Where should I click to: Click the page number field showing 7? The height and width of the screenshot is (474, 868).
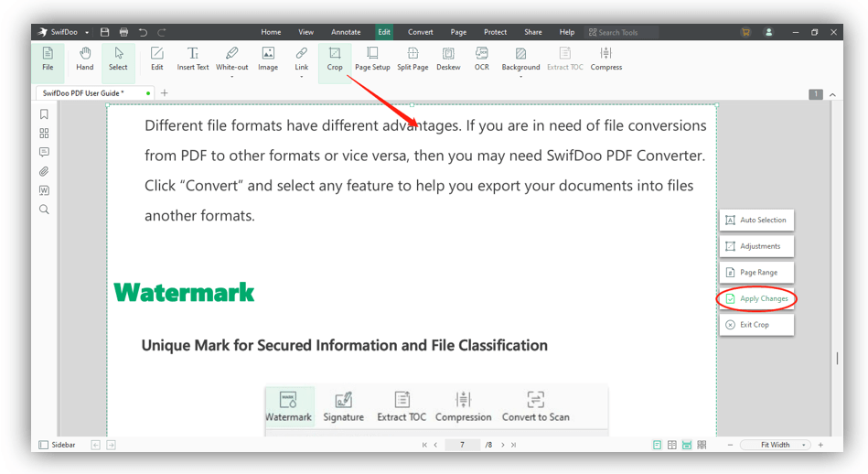coord(462,445)
